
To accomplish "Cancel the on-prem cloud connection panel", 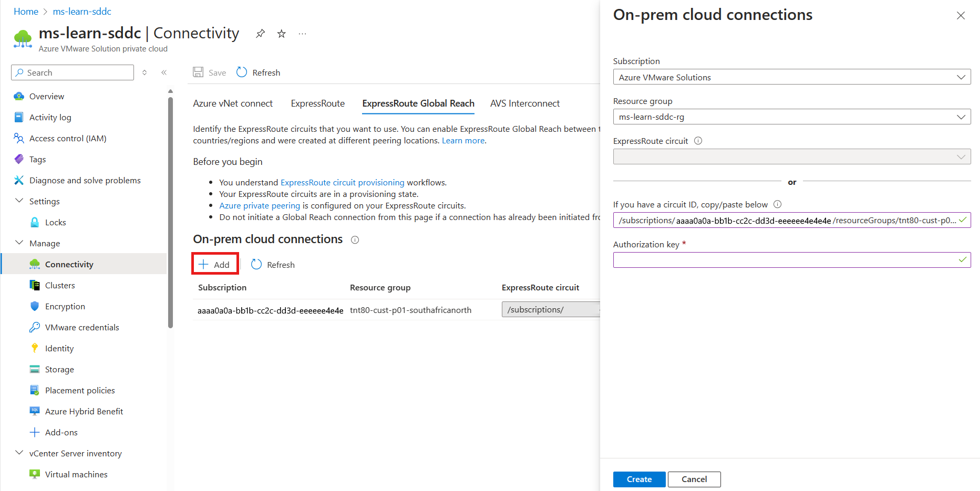I will [x=694, y=479].
